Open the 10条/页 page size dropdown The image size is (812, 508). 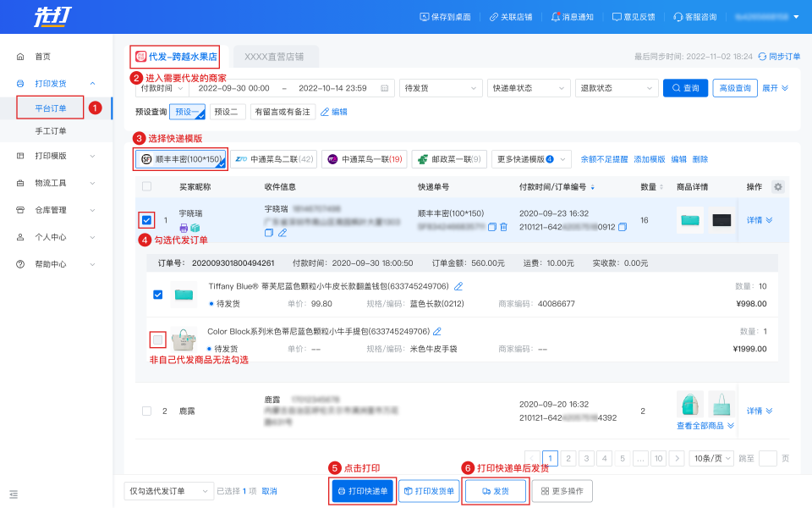(x=711, y=458)
